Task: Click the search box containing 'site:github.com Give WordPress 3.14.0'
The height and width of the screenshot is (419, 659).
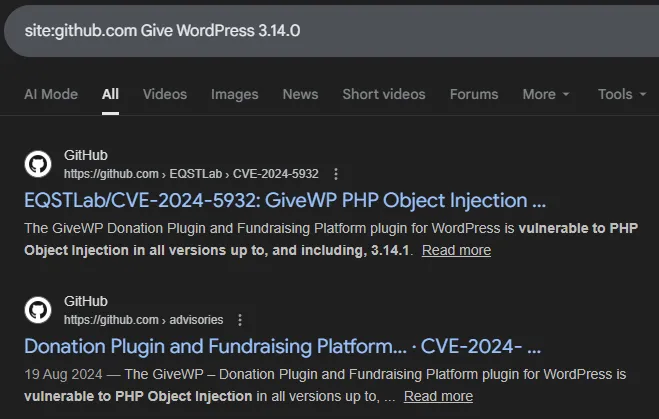Action: 330,30
